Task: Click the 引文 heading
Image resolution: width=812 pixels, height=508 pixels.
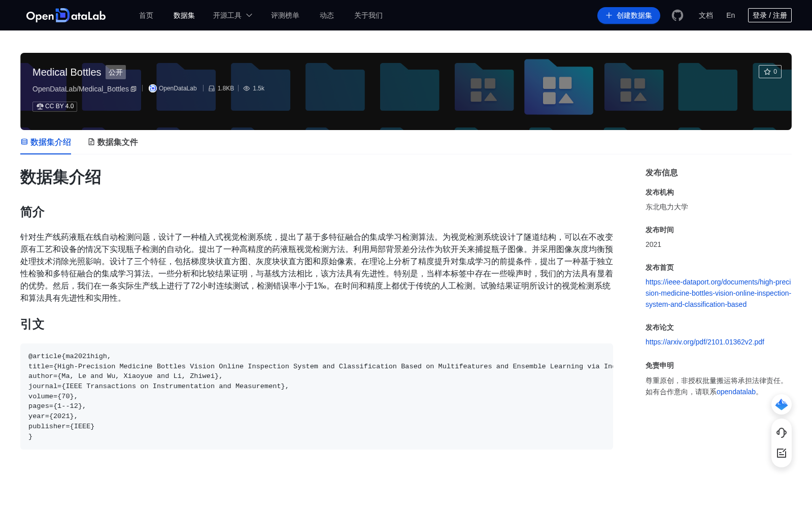Action: tap(32, 324)
